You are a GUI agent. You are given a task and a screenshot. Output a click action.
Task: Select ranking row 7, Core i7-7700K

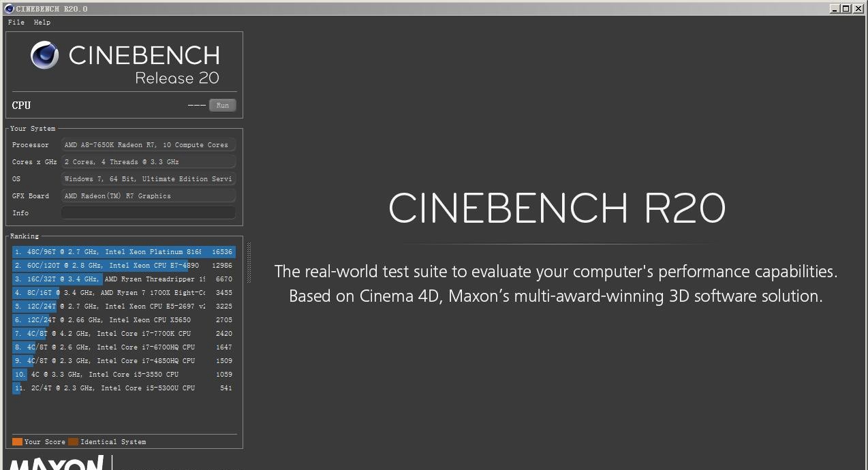(x=124, y=334)
